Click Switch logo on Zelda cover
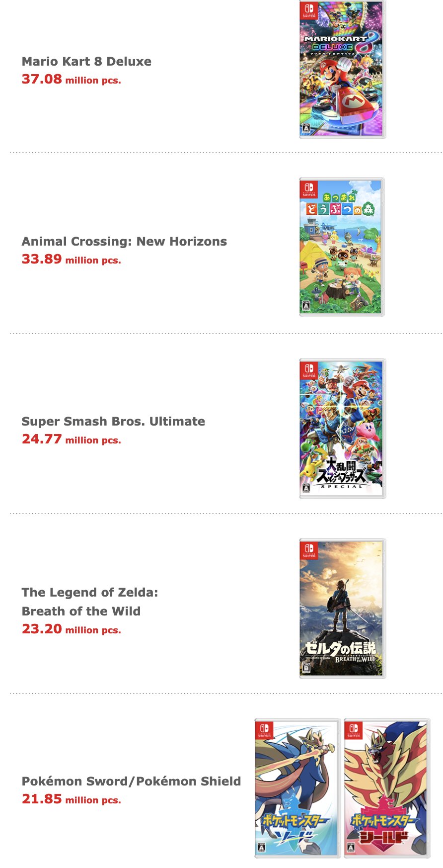 pos(309,550)
